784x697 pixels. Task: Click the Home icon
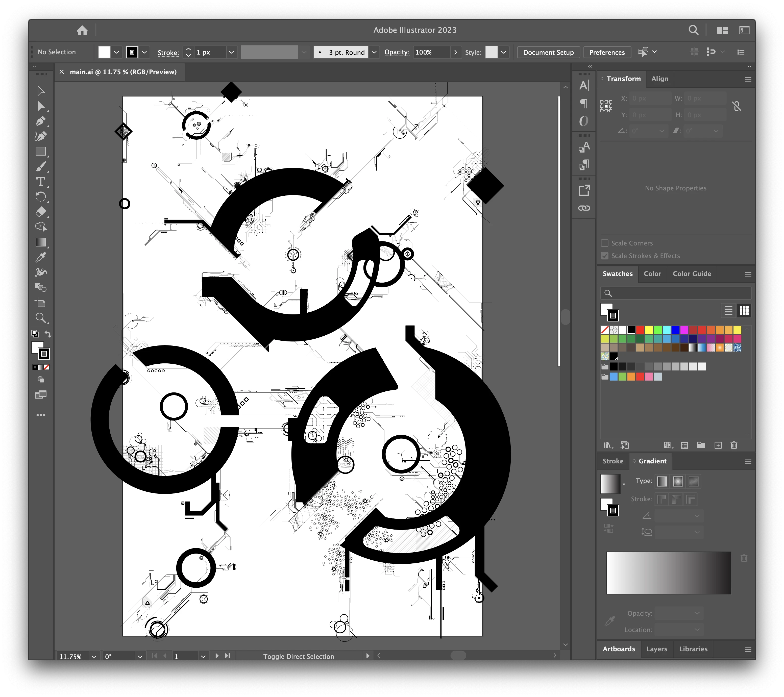[x=82, y=30]
